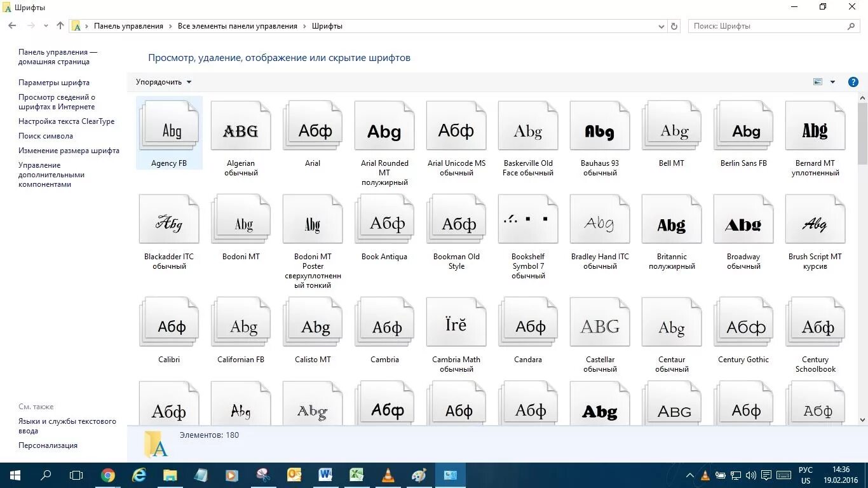Screen dimensions: 868x488
Task: Select the Arial Unicode MS font icon
Action: [456, 125]
